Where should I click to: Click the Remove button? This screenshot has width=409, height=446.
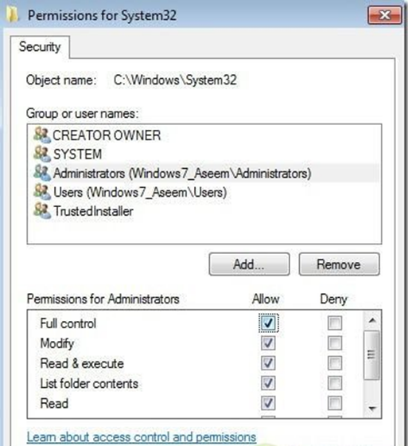click(x=339, y=264)
